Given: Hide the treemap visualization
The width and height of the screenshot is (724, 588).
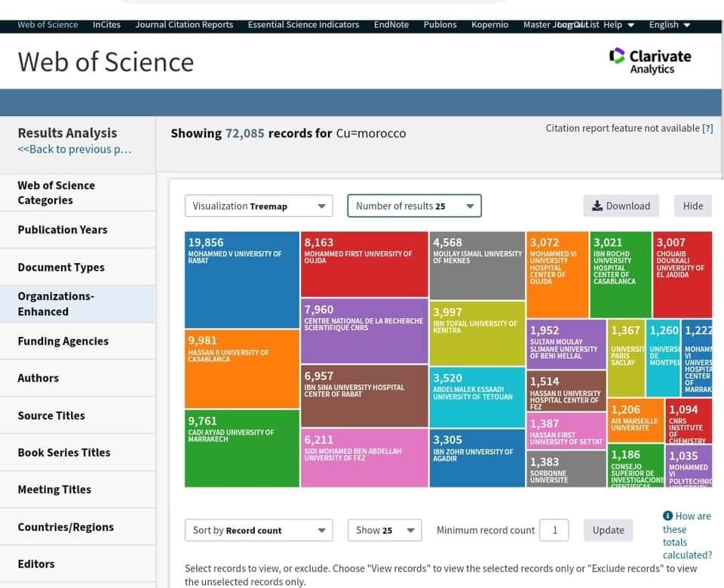Looking at the screenshot, I should click(x=692, y=206).
